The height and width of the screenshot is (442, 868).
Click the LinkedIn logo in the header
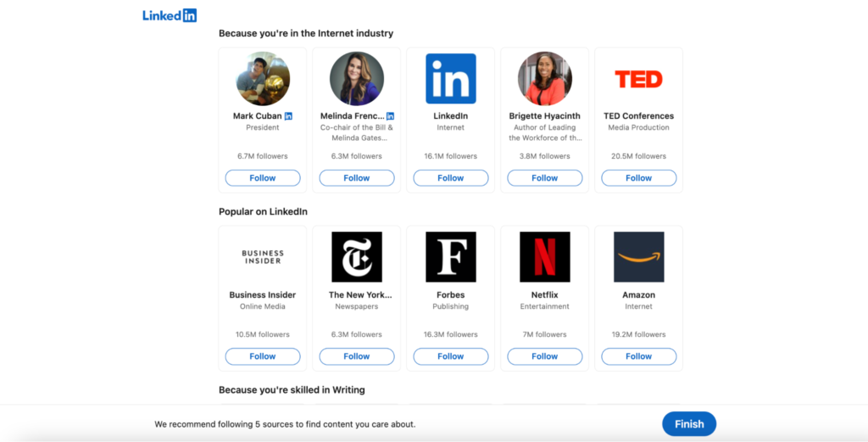[x=170, y=15]
